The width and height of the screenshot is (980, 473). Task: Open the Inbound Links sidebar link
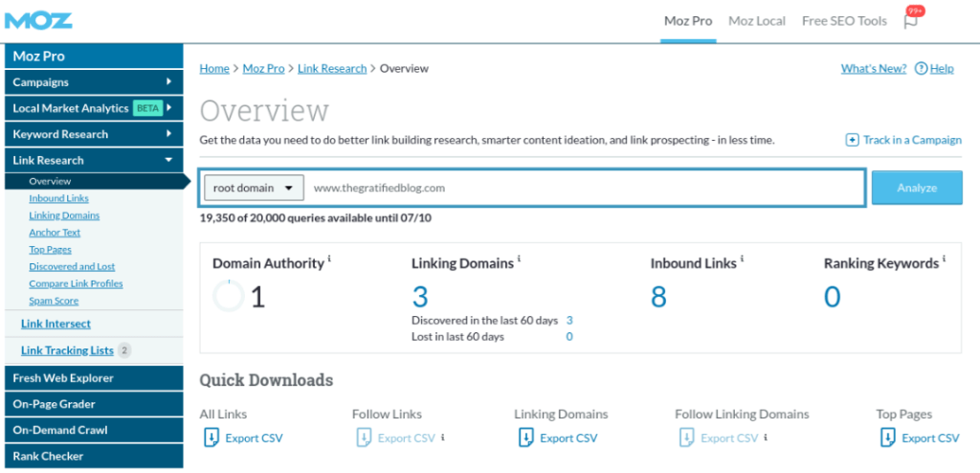click(58, 198)
